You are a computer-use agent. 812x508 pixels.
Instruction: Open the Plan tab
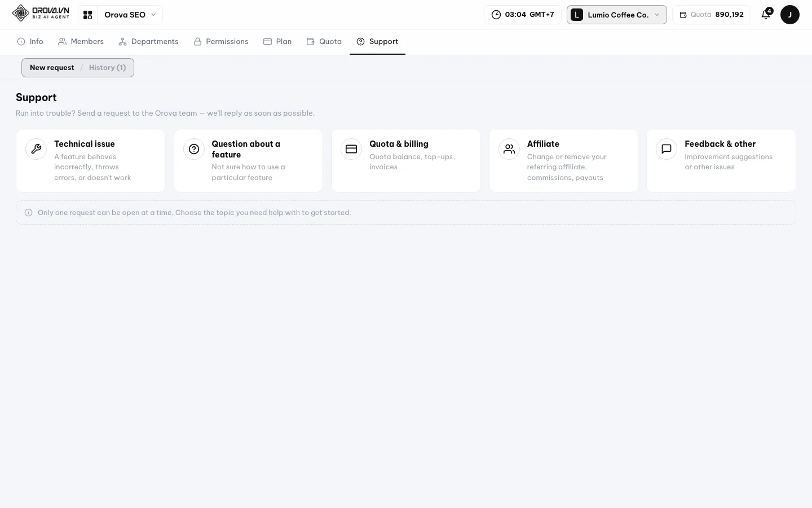pos(277,42)
